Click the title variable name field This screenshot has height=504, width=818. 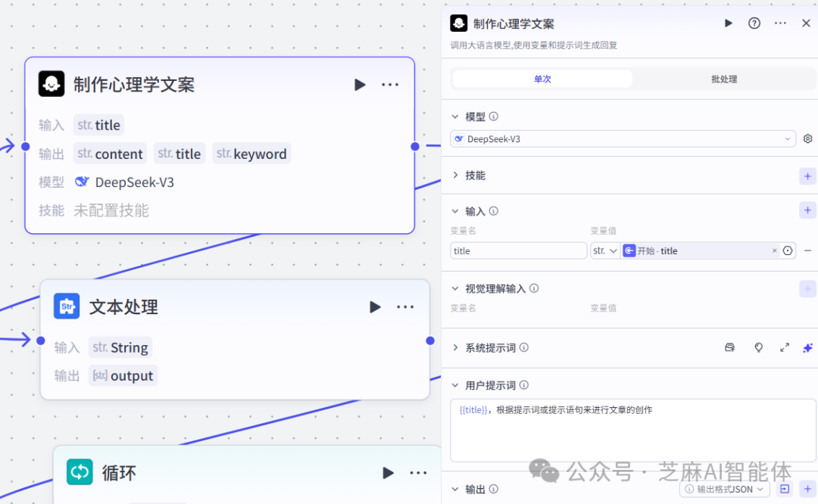[x=519, y=250]
